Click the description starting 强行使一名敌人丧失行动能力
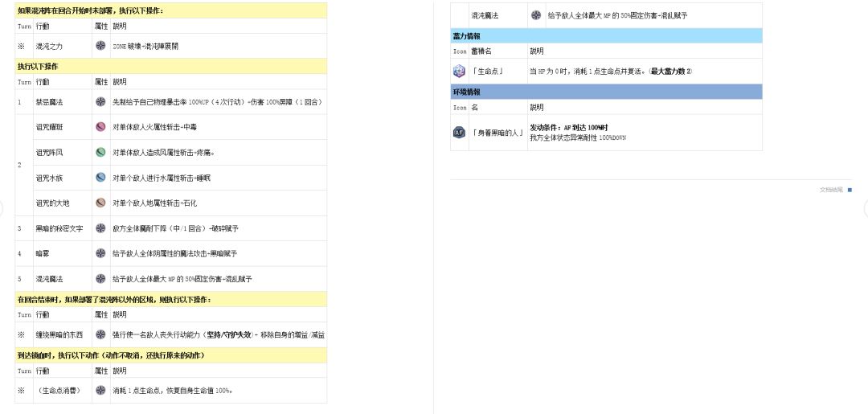The image size is (868, 414). [x=219, y=335]
